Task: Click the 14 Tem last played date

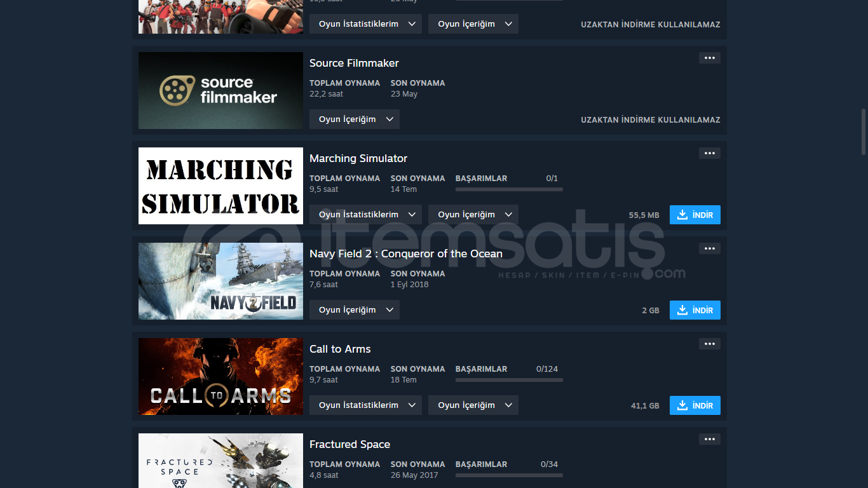Action: (403, 189)
